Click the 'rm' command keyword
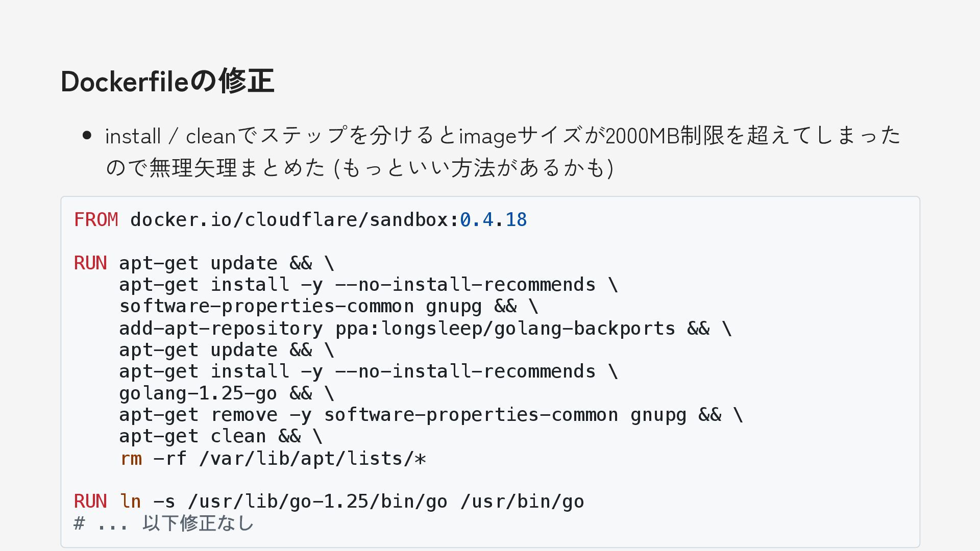This screenshot has height=551, width=980. 131,459
